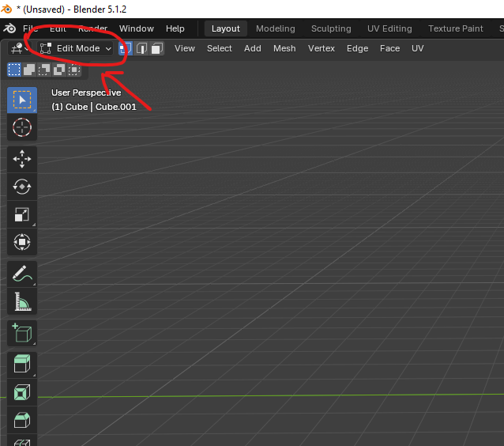Select the 3D Cursor tool
This screenshot has height=446, width=504.
[x=22, y=127]
